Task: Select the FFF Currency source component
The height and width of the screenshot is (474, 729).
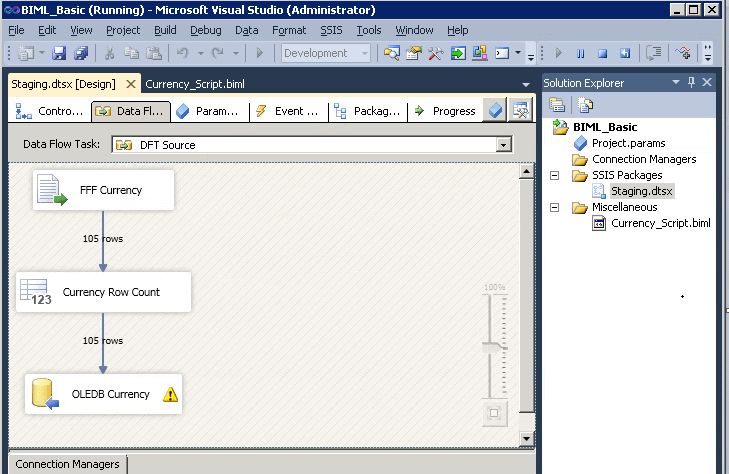Action: pyautogui.click(x=103, y=190)
